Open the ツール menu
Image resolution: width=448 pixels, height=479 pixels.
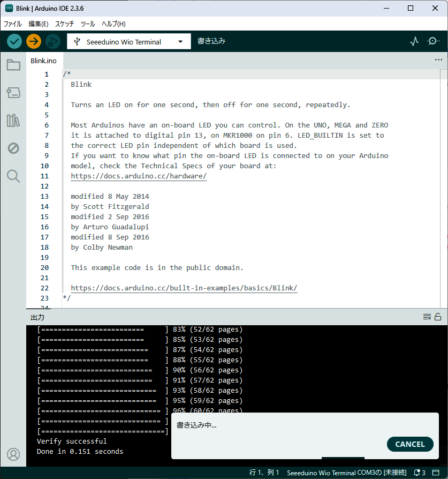click(88, 24)
